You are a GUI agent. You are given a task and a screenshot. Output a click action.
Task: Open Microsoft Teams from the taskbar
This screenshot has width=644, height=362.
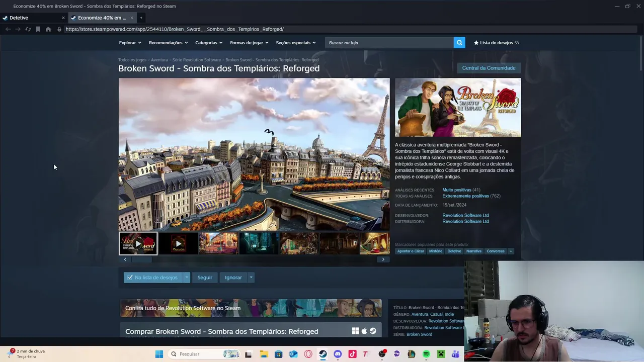click(455, 354)
